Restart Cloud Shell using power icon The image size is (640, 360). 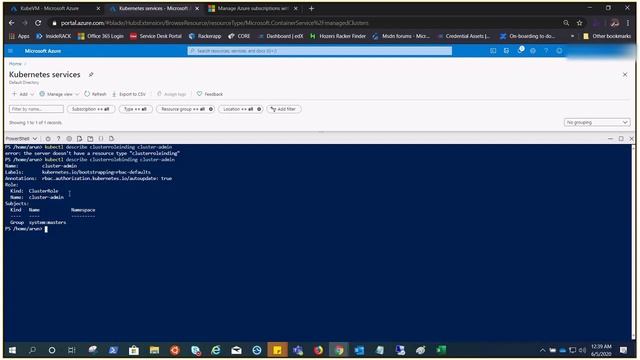pos(48,139)
